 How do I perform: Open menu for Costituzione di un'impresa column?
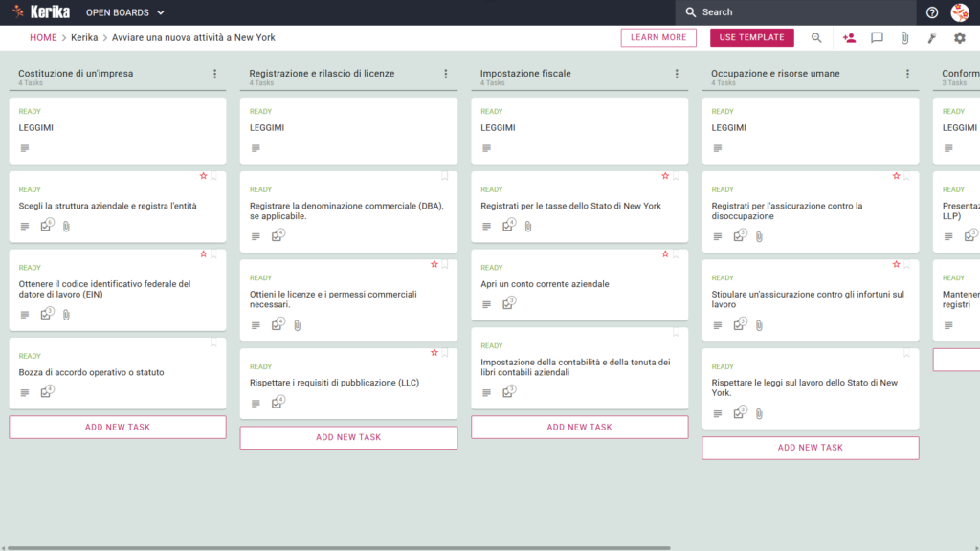click(x=215, y=74)
